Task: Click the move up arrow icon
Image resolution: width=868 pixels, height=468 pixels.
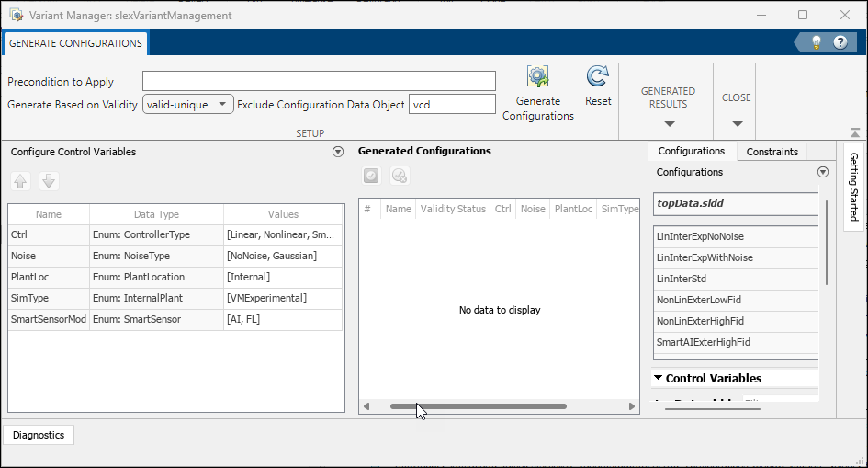Action: (x=22, y=181)
